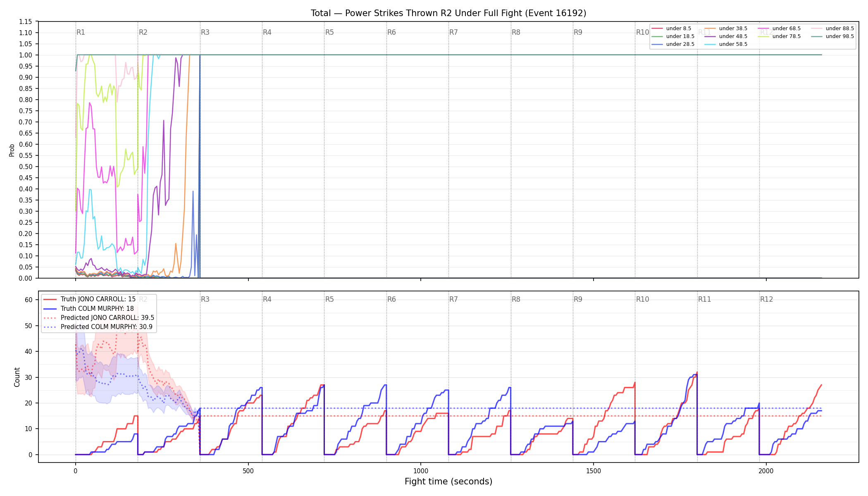The width and height of the screenshot is (868, 496).
Task: Click the 'Count' y-axis label
Action: click(x=17, y=377)
